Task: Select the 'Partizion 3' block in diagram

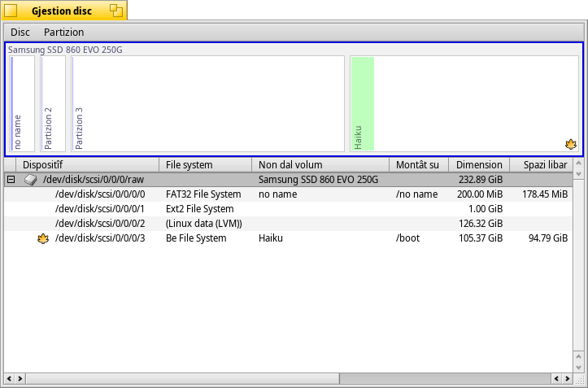Action: click(x=207, y=104)
